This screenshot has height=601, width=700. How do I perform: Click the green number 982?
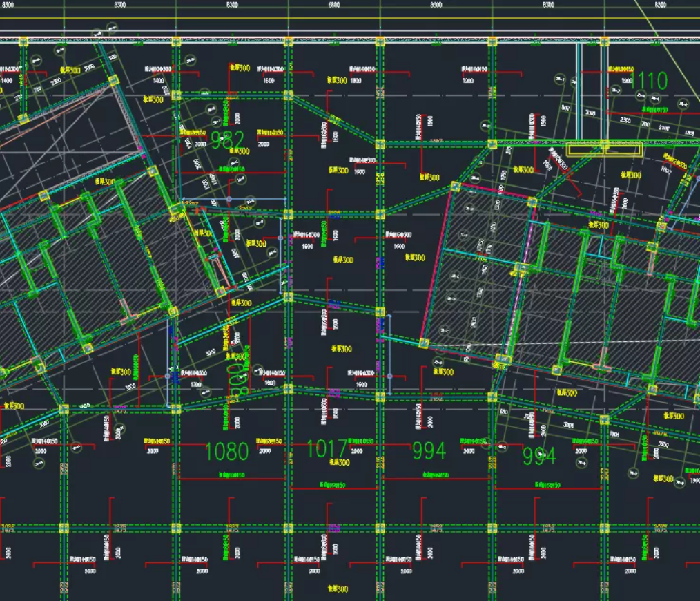click(x=227, y=141)
